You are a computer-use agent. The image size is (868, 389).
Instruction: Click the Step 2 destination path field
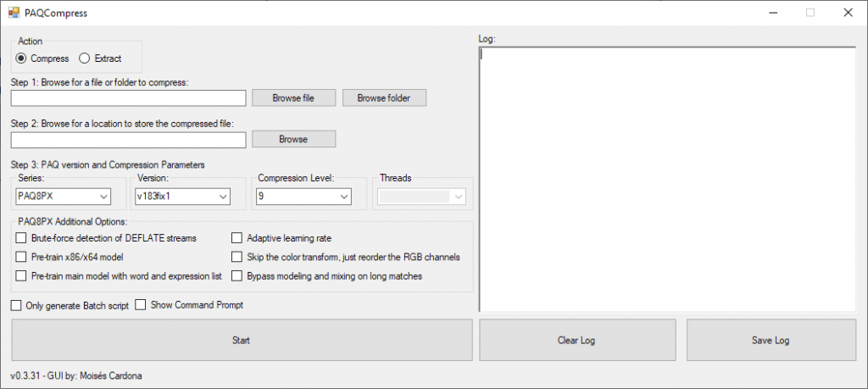(129, 140)
